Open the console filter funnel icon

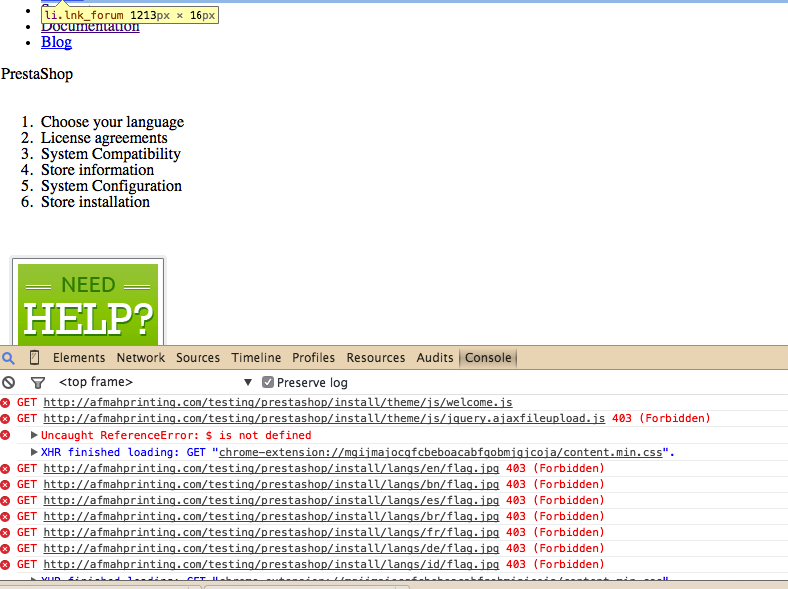(38, 383)
